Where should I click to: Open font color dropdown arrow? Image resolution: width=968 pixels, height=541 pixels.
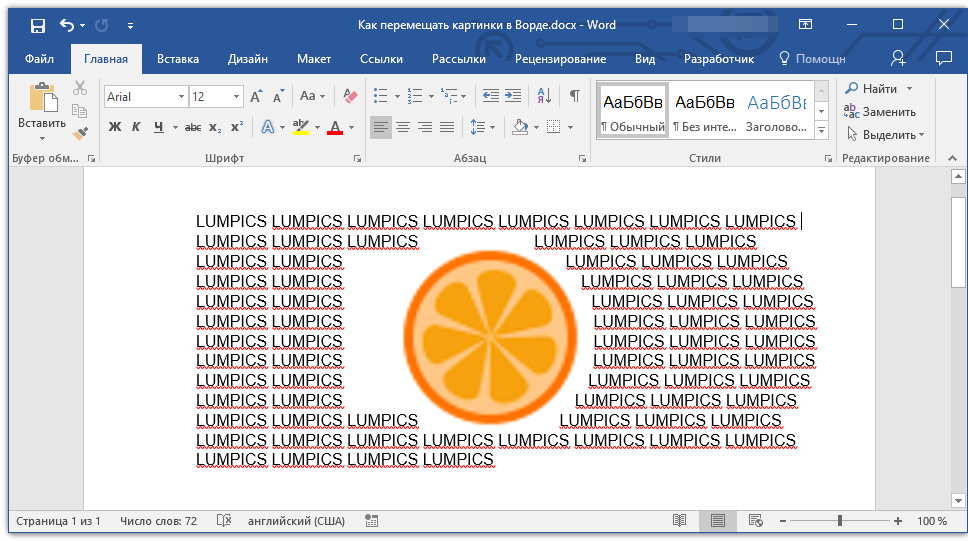point(352,128)
